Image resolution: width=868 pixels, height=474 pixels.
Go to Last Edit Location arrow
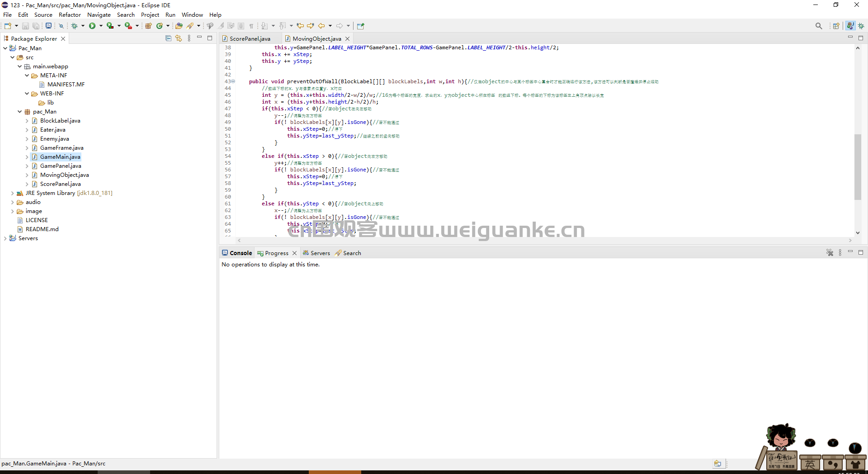click(300, 26)
